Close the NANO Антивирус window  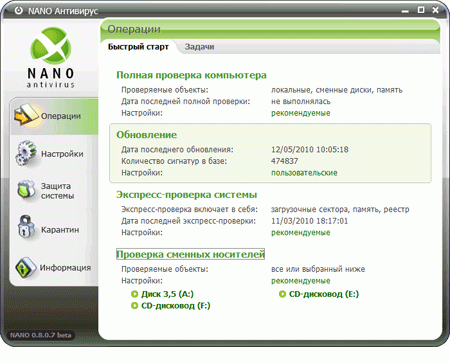[x=435, y=10]
